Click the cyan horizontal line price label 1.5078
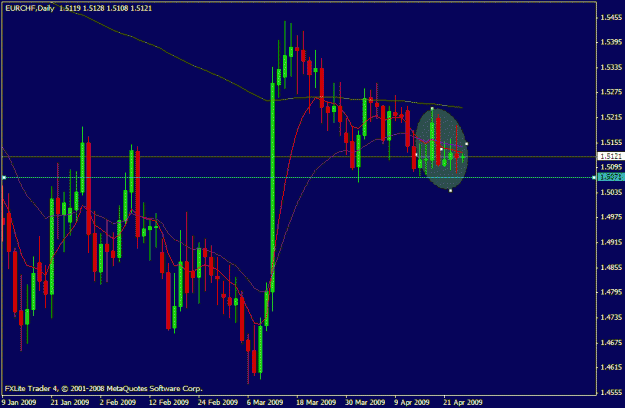Screen dimensions: 625x408 click(x=611, y=177)
